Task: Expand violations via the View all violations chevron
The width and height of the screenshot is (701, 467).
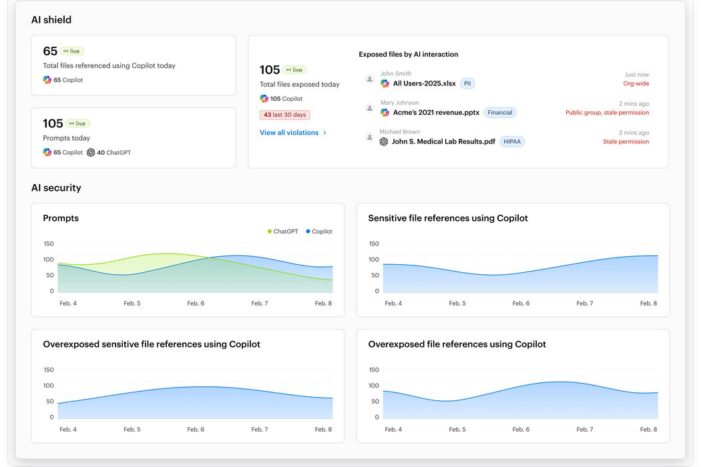Action: [325, 132]
